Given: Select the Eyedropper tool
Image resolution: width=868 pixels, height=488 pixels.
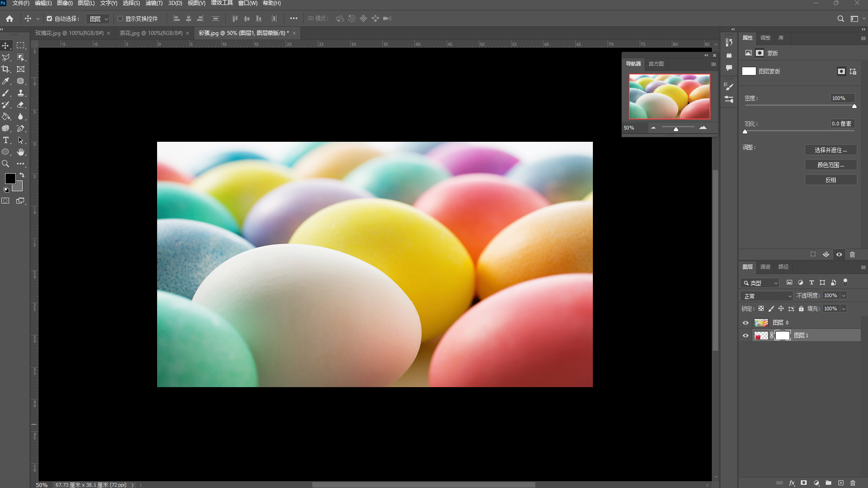Looking at the screenshot, I should pos(6,81).
